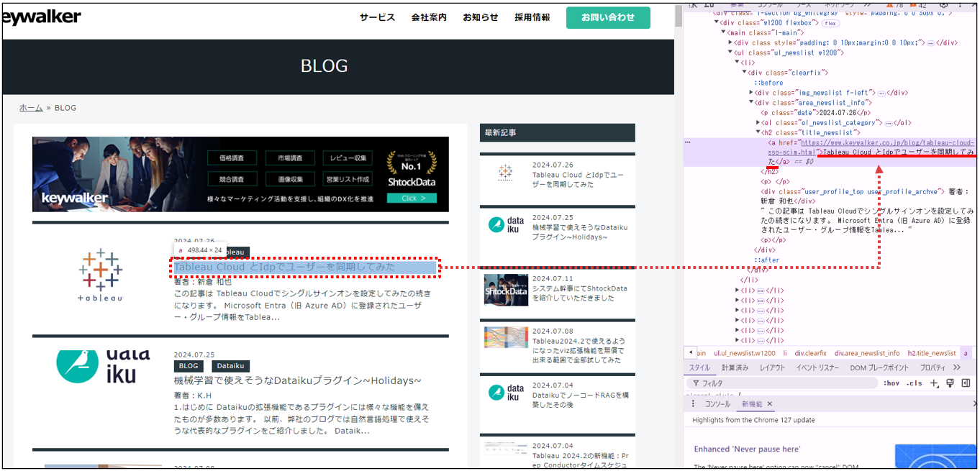Open the 会社案内 navigation item
This screenshot has width=980, height=471.
[429, 17]
